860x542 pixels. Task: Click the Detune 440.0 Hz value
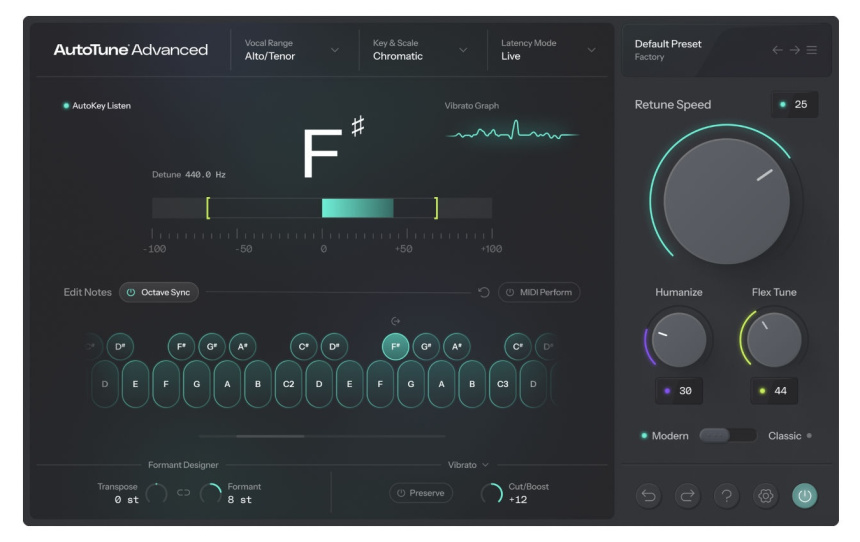[x=206, y=174]
